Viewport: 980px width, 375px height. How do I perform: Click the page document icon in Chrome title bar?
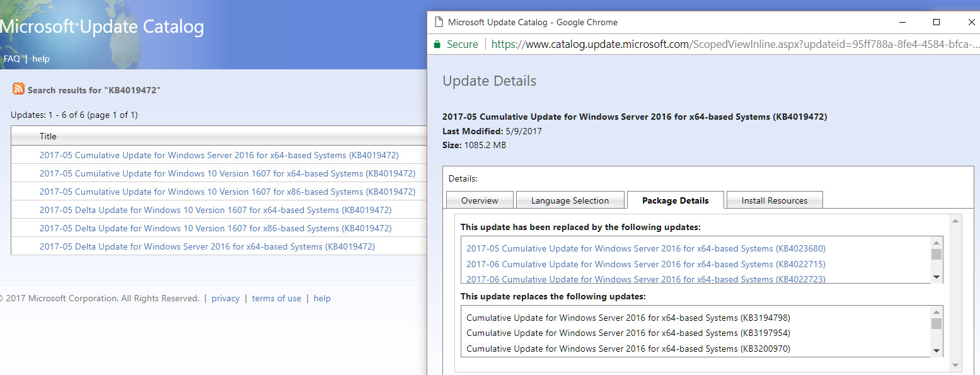pos(439,22)
